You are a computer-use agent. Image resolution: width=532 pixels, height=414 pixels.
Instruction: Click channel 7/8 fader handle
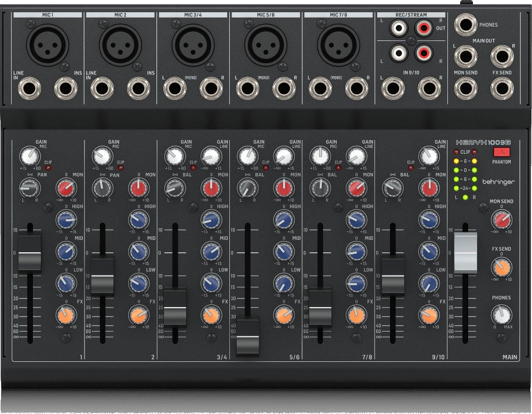(x=320, y=308)
